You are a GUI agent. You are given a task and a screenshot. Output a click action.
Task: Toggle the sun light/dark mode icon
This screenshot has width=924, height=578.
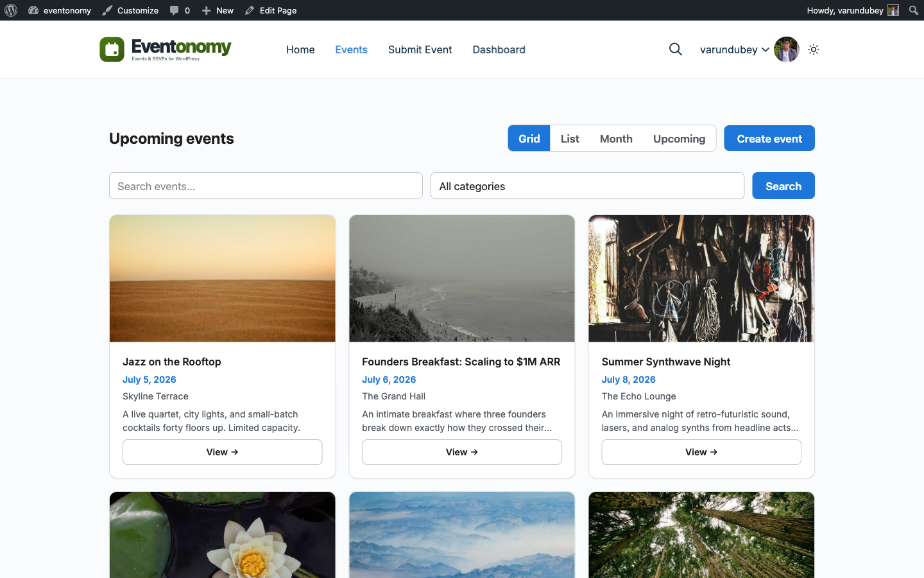814,49
